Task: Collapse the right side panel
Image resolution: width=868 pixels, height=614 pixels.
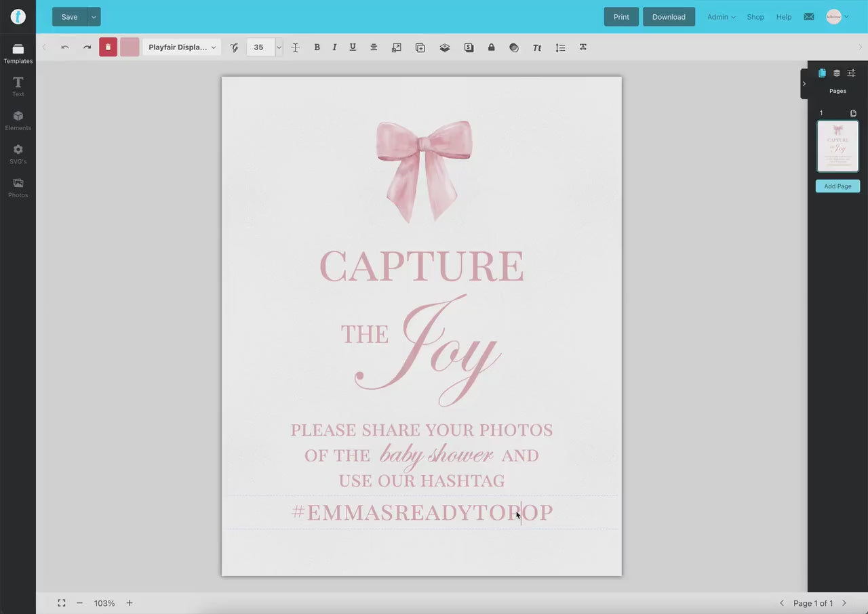Action: pos(804,84)
